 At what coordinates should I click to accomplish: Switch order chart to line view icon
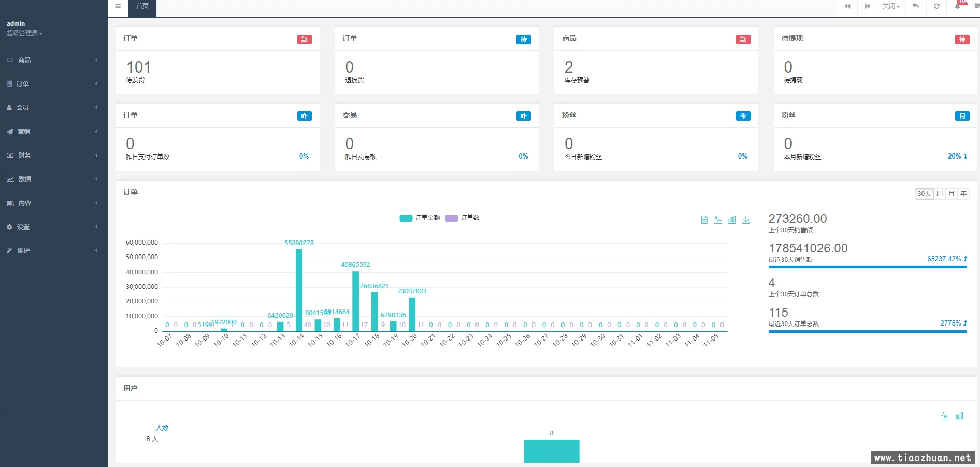pos(717,220)
